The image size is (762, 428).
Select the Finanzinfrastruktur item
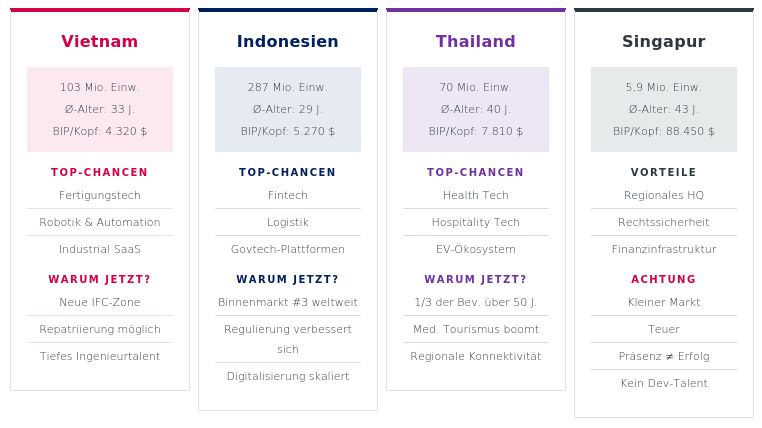(664, 250)
